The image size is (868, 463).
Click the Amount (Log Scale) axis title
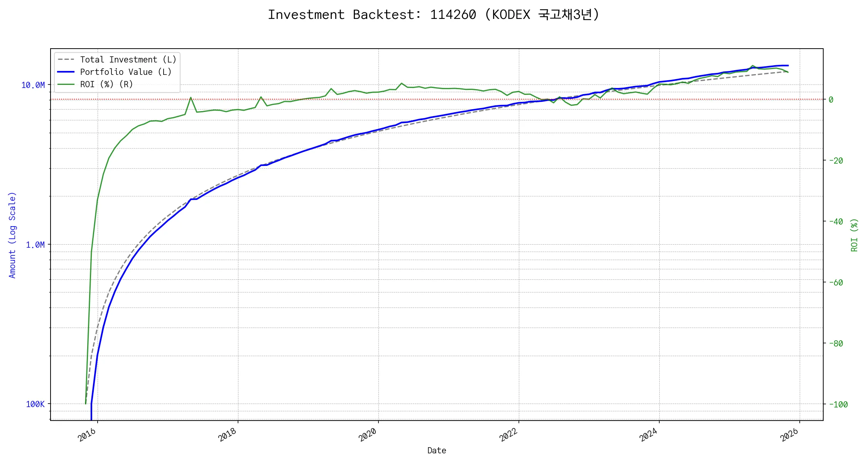pos(12,235)
